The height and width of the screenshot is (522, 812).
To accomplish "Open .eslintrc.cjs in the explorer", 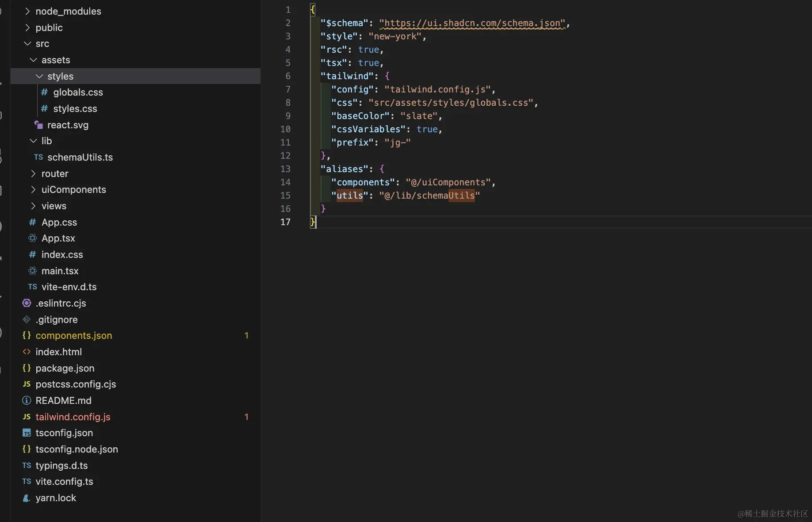I will [61, 303].
